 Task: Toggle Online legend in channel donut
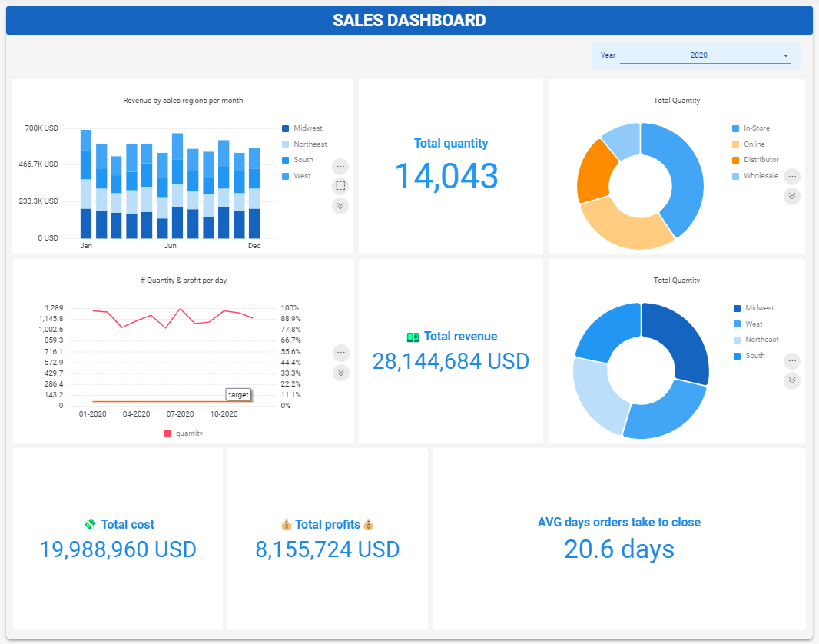[x=748, y=144]
